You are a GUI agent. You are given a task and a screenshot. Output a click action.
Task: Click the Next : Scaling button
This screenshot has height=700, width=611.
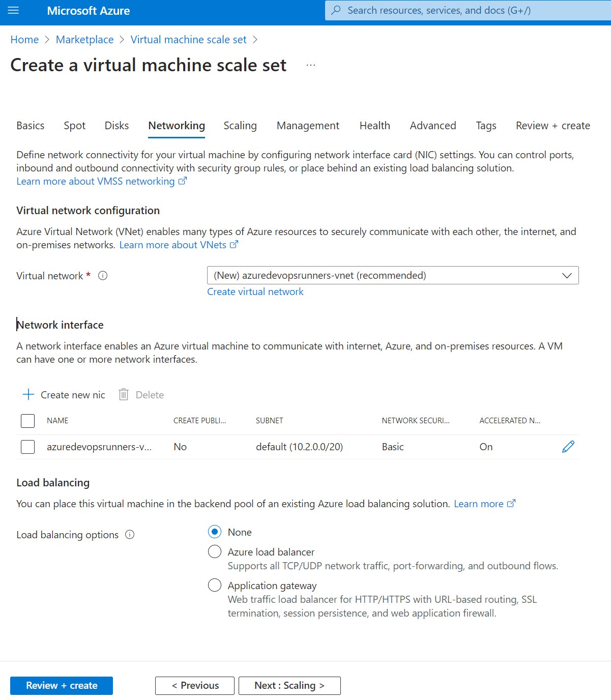289,685
